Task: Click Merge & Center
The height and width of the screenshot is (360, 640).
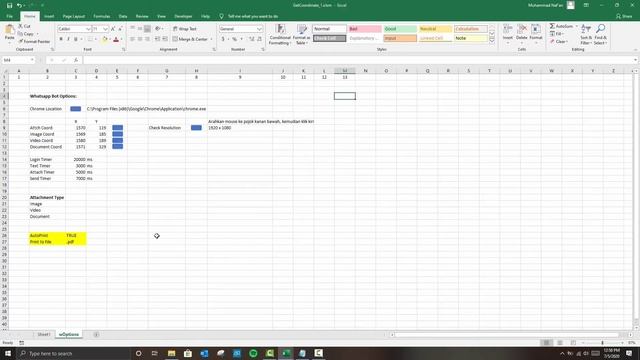Action: tap(190, 39)
